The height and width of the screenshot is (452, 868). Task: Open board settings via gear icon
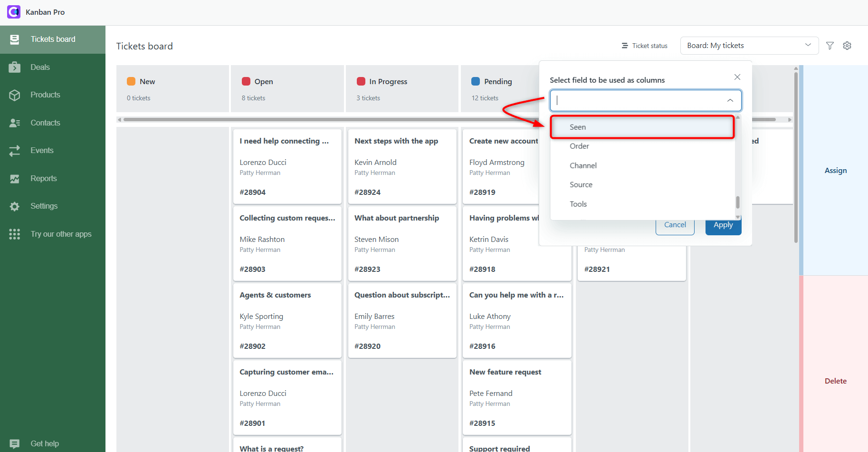click(847, 45)
